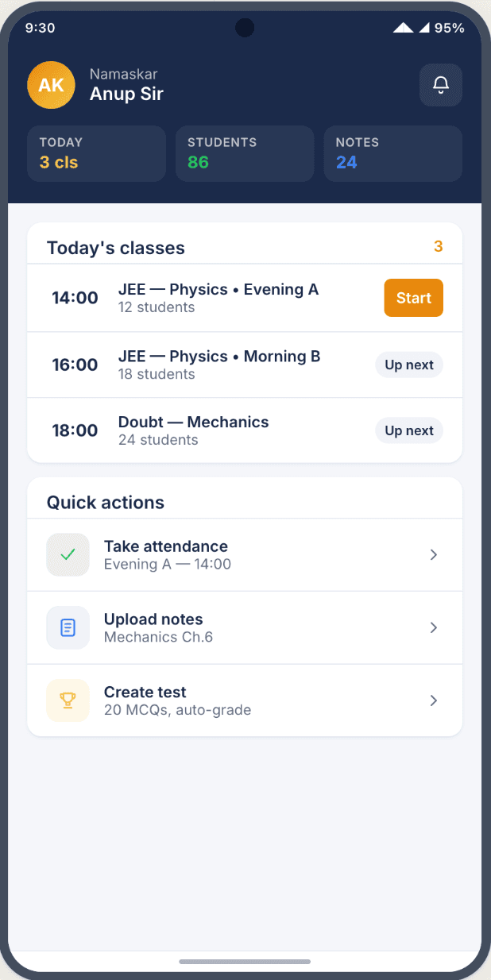Image resolution: width=491 pixels, height=980 pixels.
Task: Tap Up next on Doubt — Mechanics
Action: pyautogui.click(x=408, y=430)
